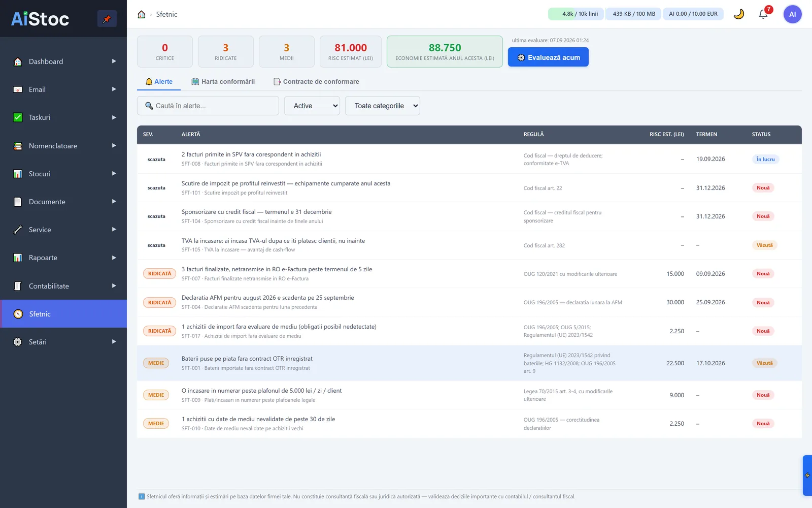Click the RIDICATE summary card
812x508 pixels.
pos(226,52)
